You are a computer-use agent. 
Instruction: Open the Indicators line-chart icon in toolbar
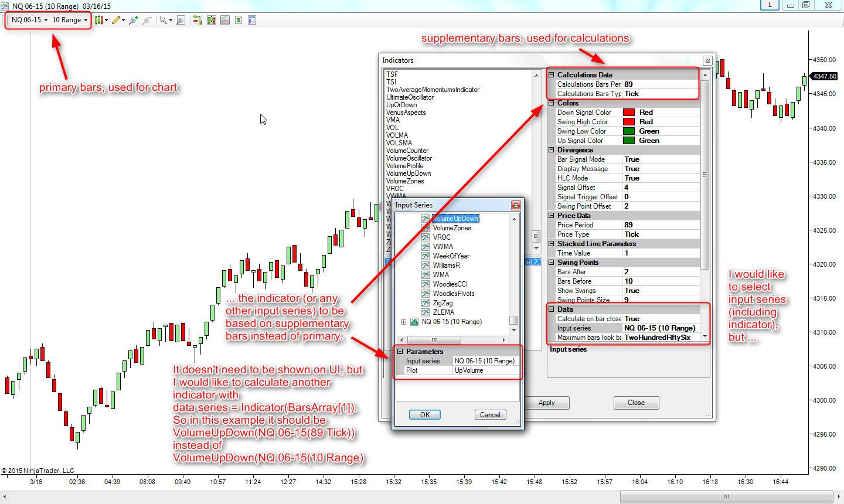pyautogui.click(x=225, y=20)
